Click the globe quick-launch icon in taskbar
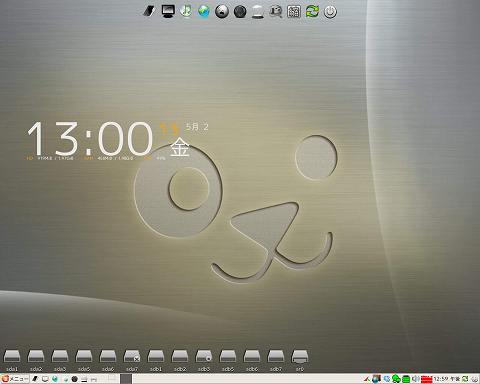 [55, 379]
